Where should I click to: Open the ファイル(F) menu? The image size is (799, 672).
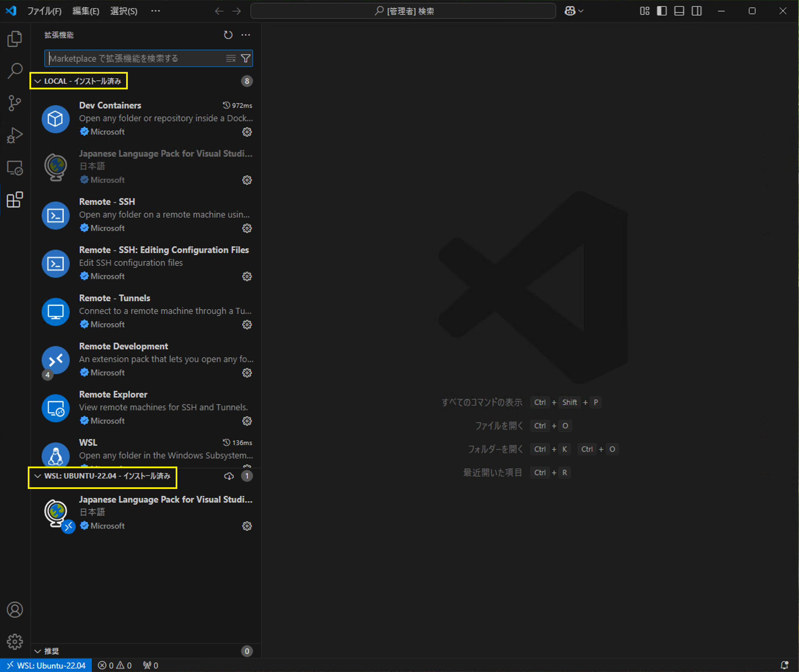point(44,11)
